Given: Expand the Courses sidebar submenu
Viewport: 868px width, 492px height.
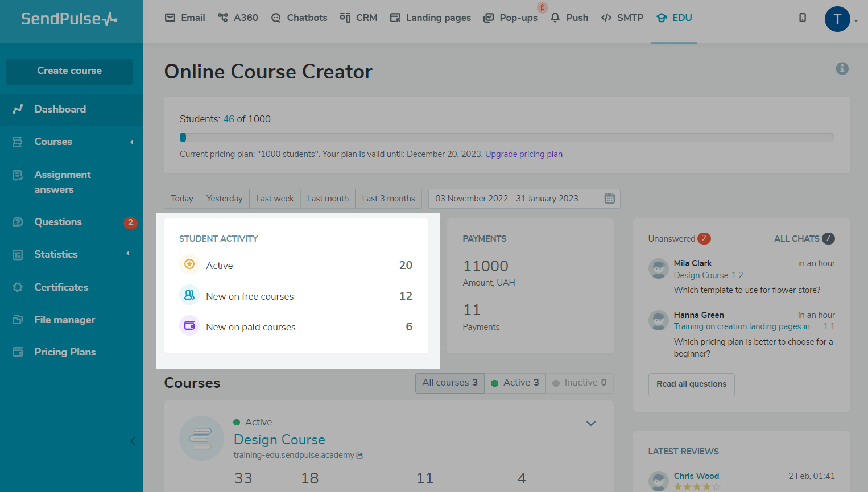Looking at the screenshot, I should [131, 142].
